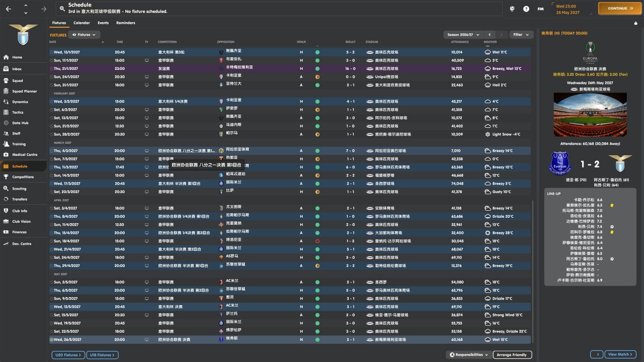Image resolution: width=644 pixels, height=362 pixels.
Task: Click the back navigation arrow
Action: [9, 9]
